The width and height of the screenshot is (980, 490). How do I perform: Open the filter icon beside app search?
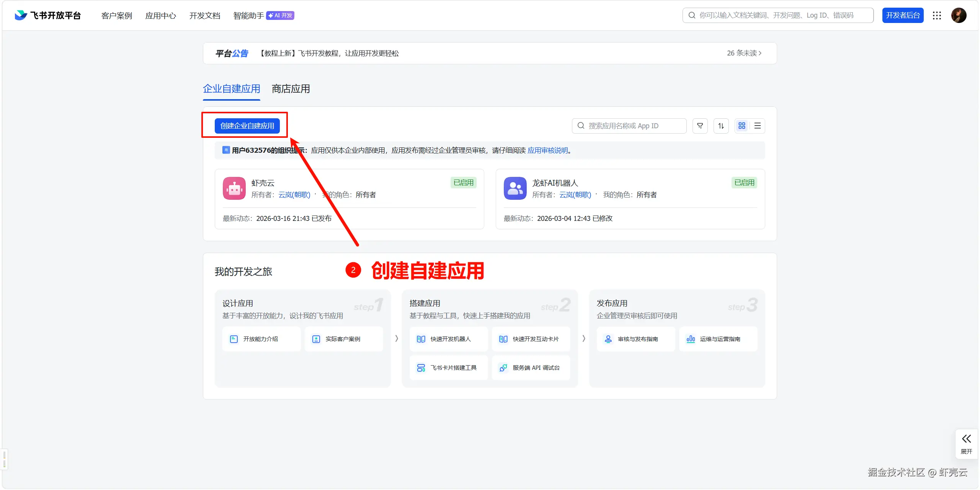coord(700,126)
